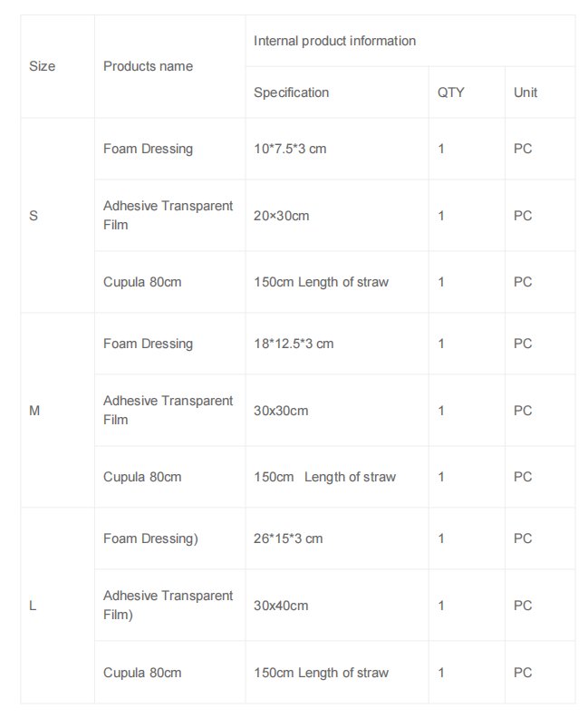This screenshot has width=588, height=718.
Task: Select the size L row label
Action: click(33, 606)
